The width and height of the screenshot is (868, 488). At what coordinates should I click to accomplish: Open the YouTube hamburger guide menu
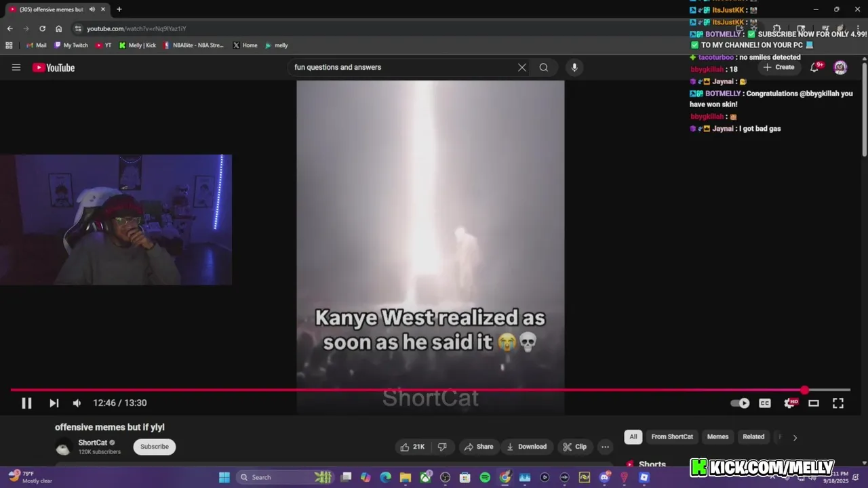tap(16, 67)
